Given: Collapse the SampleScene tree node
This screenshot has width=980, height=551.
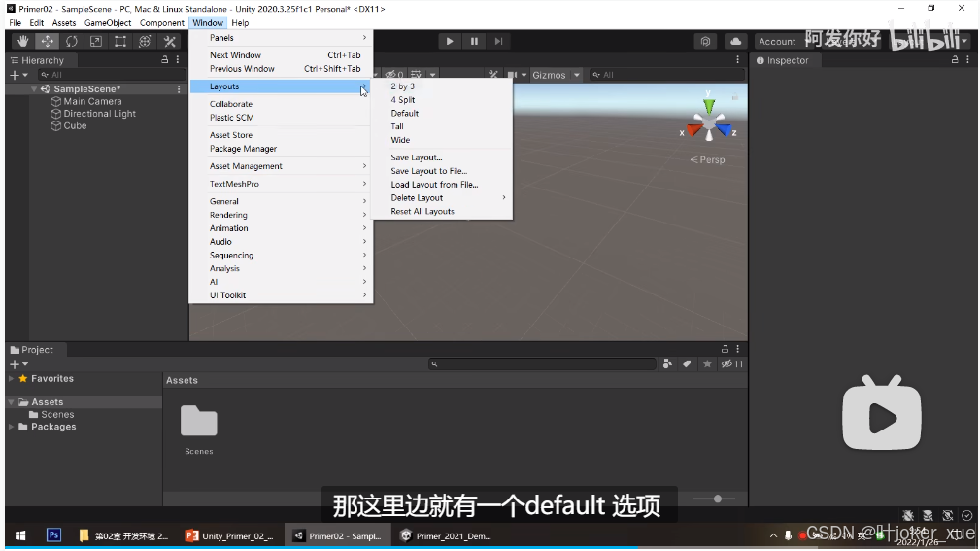Looking at the screenshot, I should [34, 88].
